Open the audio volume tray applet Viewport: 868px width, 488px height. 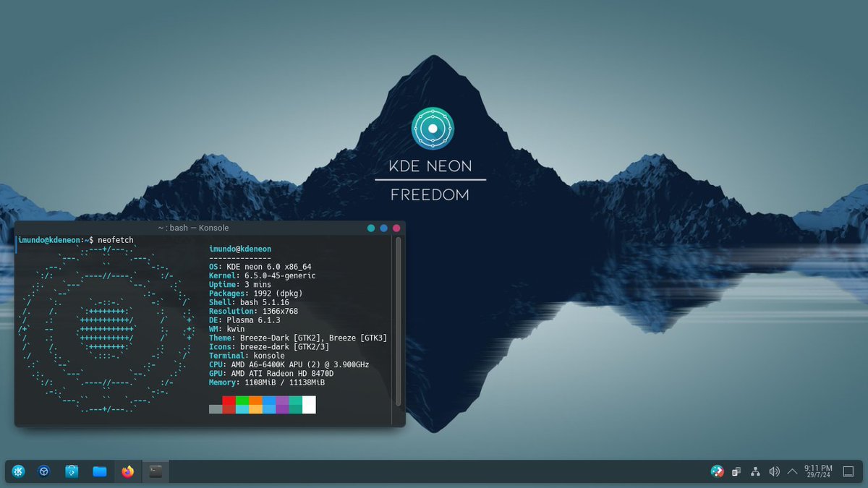(x=774, y=471)
